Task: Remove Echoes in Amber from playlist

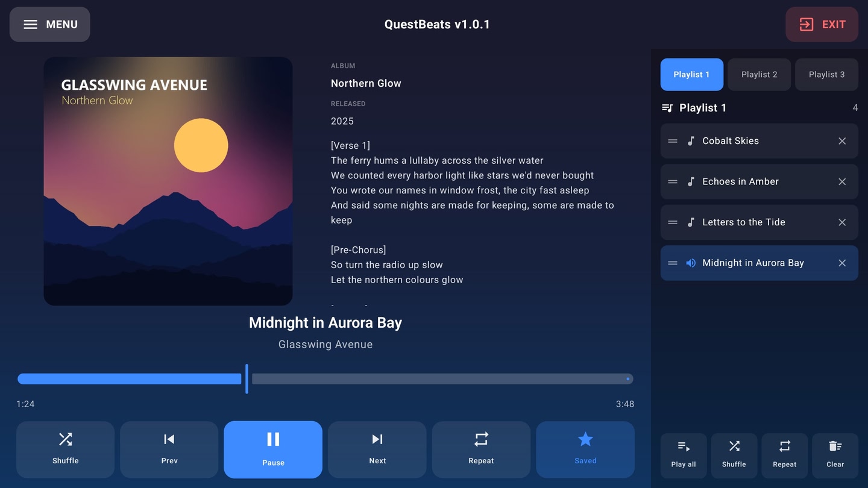Action: click(842, 182)
